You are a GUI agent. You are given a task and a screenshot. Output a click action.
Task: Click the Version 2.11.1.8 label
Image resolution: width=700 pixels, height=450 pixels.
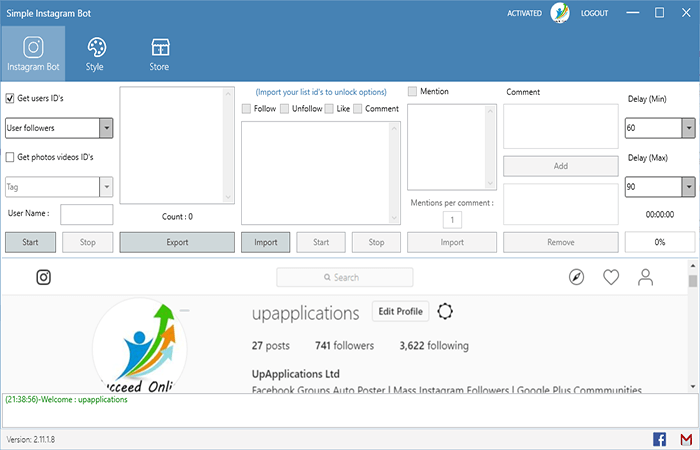coord(31,440)
